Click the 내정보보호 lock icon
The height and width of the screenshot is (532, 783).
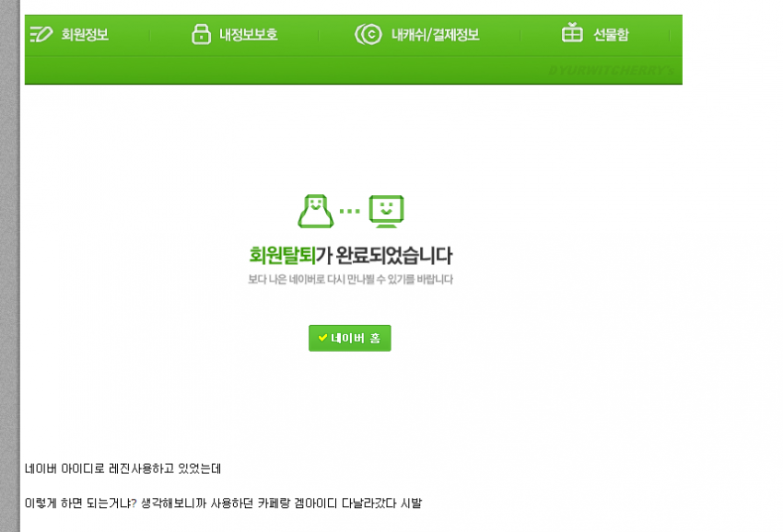[x=201, y=34]
